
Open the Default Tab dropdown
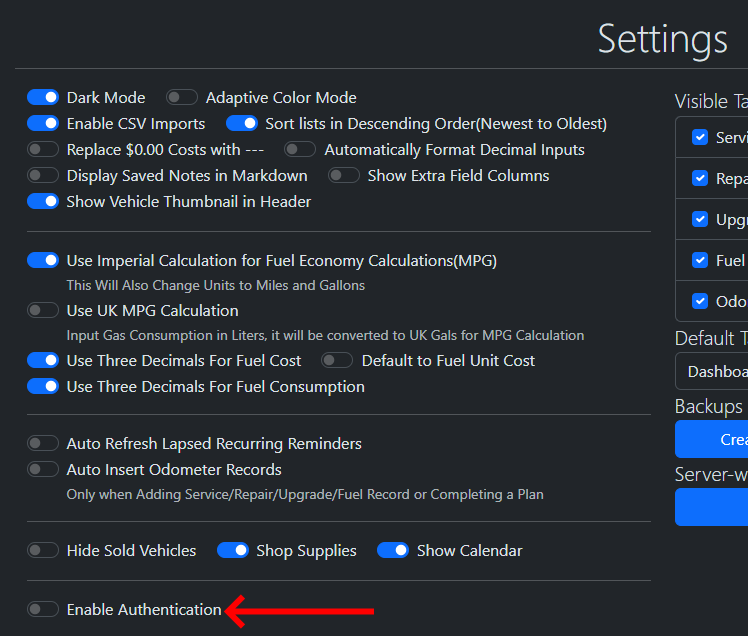tap(712, 371)
